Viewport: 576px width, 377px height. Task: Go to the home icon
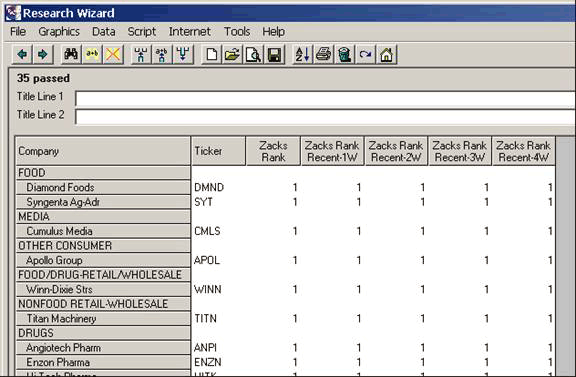(386, 55)
